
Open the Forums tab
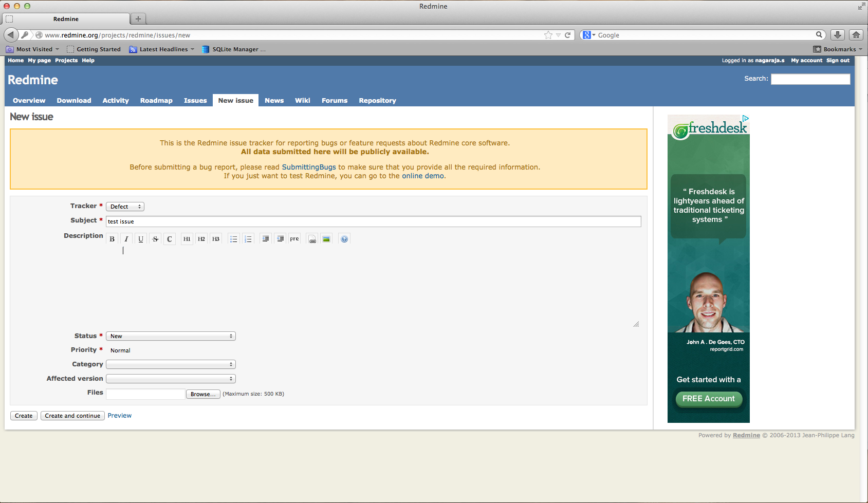(x=335, y=101)
